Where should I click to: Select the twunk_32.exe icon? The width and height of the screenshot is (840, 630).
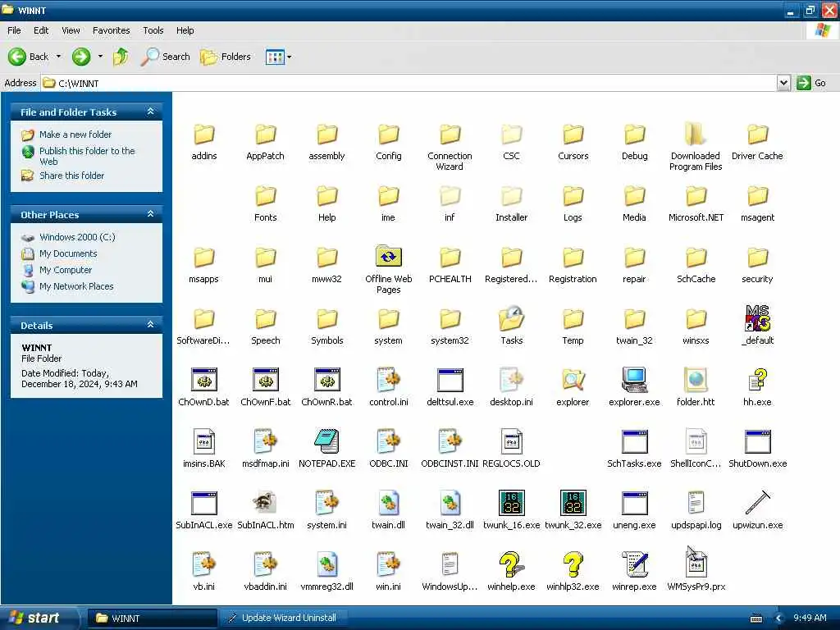click(x=573, y=503)
